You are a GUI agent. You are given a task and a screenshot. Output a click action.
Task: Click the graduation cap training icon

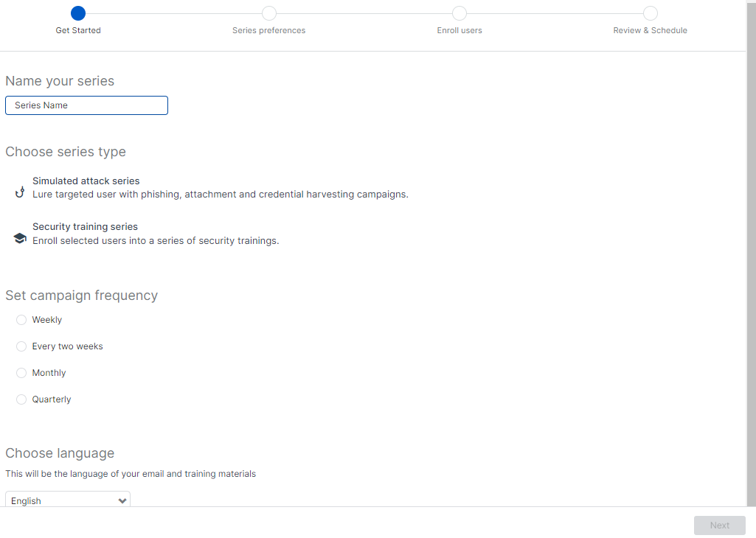tap(20, 238)
